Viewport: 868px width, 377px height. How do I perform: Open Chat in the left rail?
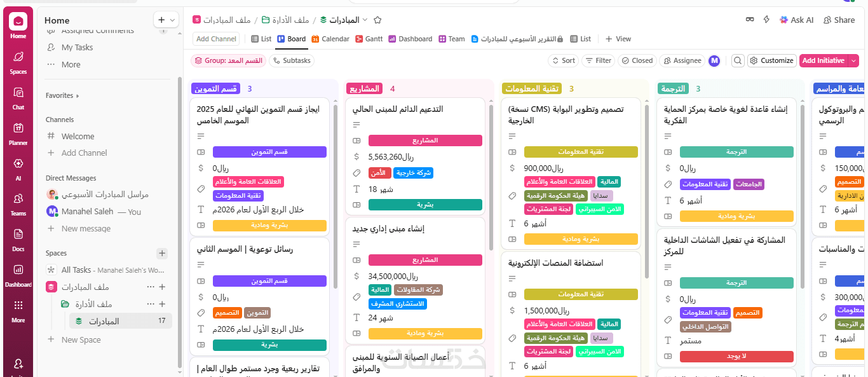point(18,97)
